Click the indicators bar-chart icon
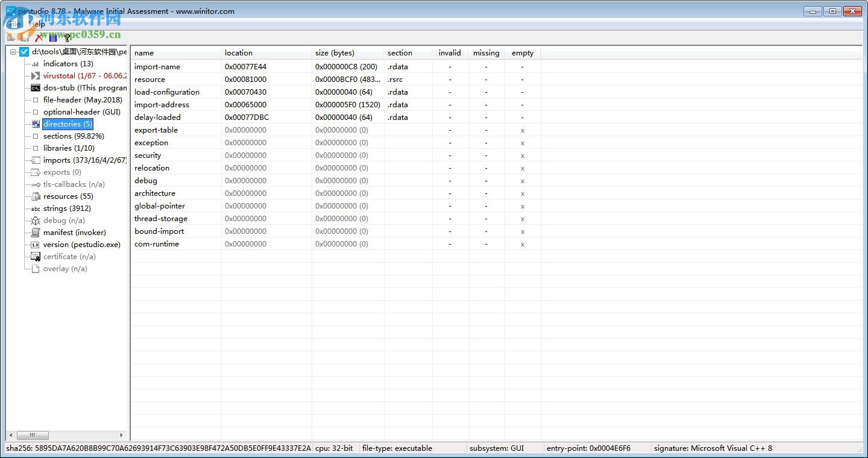 click(35, 64)
